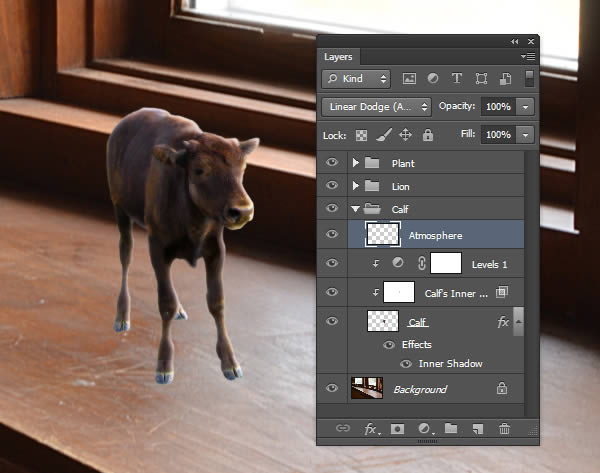Click the Layers panel bottom grip handle
The height and width of the screenshot is (473, 600).
[427, 441]
